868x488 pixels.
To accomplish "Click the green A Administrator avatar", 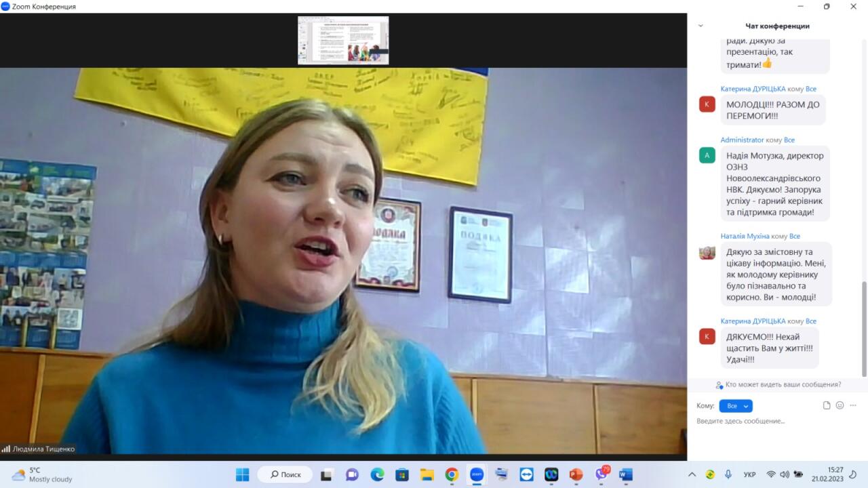I will (x=707, y=155).
